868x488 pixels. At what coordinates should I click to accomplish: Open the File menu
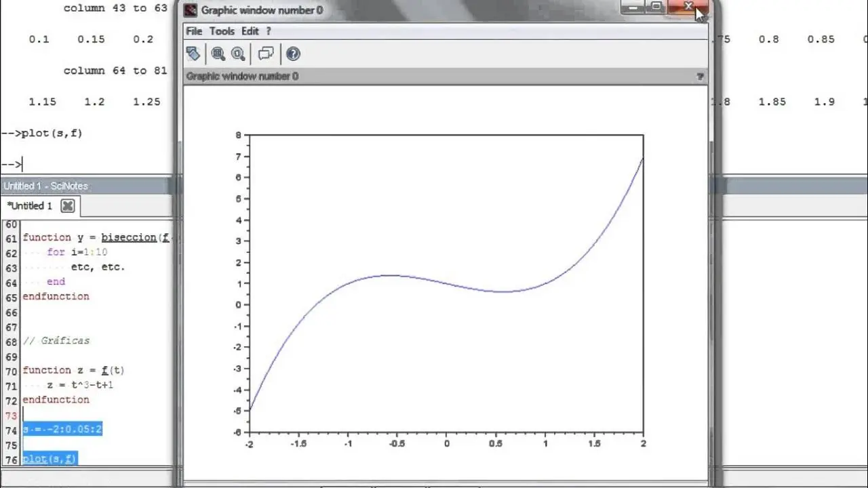click(194, 31)
